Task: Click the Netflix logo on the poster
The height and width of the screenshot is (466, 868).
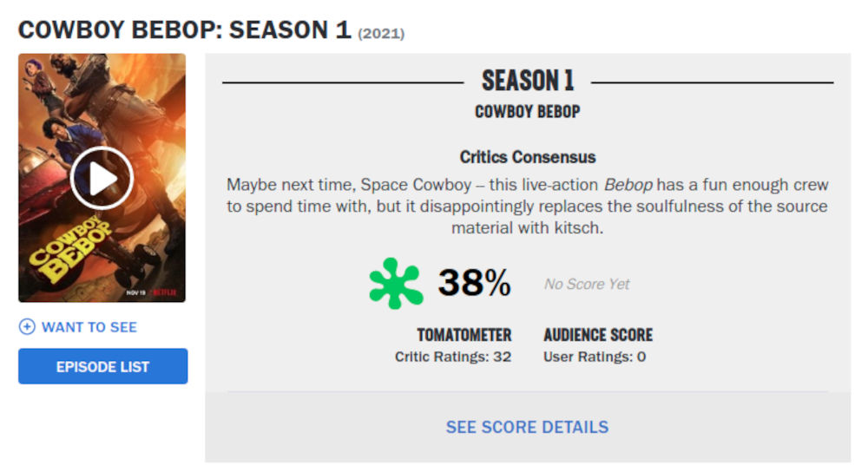Action: [x=166, y=292]
